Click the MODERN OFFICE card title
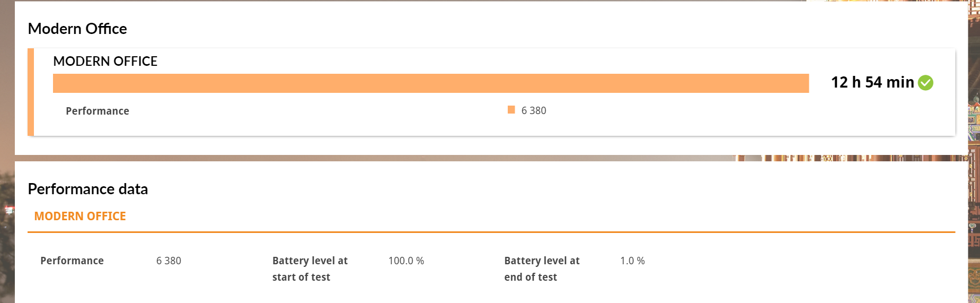Viewport: 980px width, 303px height. point(105,61)
